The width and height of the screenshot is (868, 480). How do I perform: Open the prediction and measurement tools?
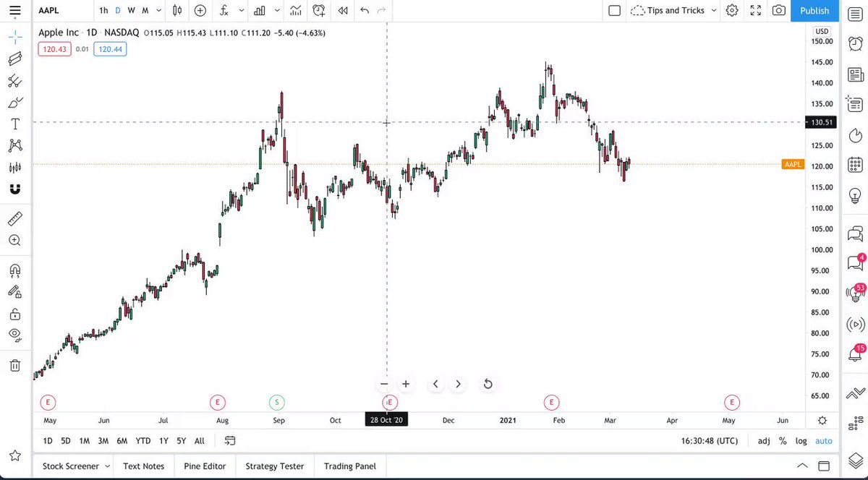14,168
